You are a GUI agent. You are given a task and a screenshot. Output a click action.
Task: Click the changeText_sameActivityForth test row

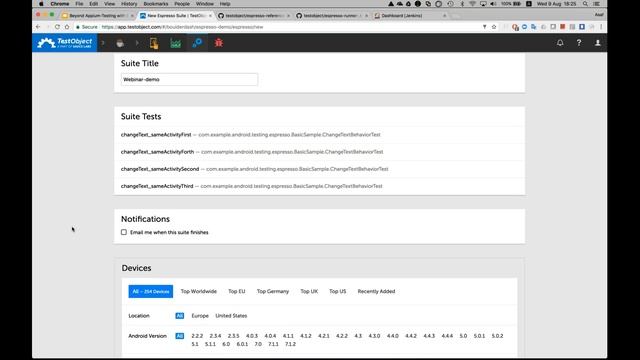[319, 151]
